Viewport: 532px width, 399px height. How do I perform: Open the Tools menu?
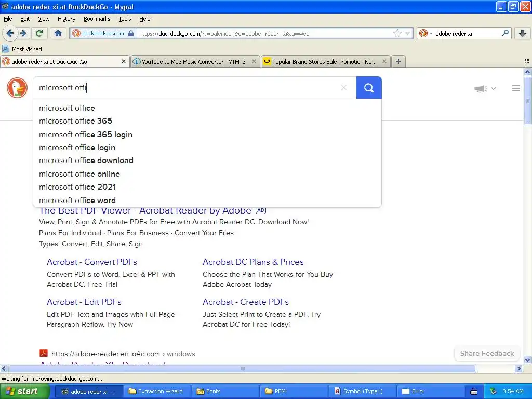pyautogui.click(x=125, y=19)
